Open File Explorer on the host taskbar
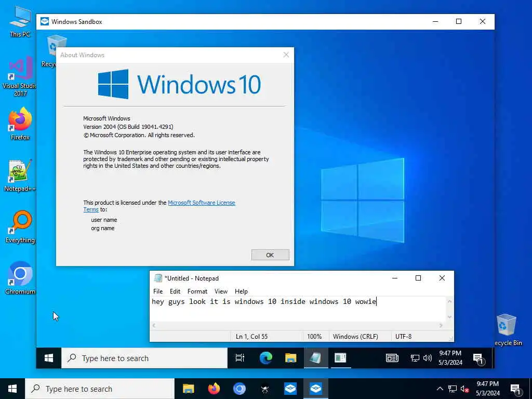The image size is (532, 399). coord(188,389)
